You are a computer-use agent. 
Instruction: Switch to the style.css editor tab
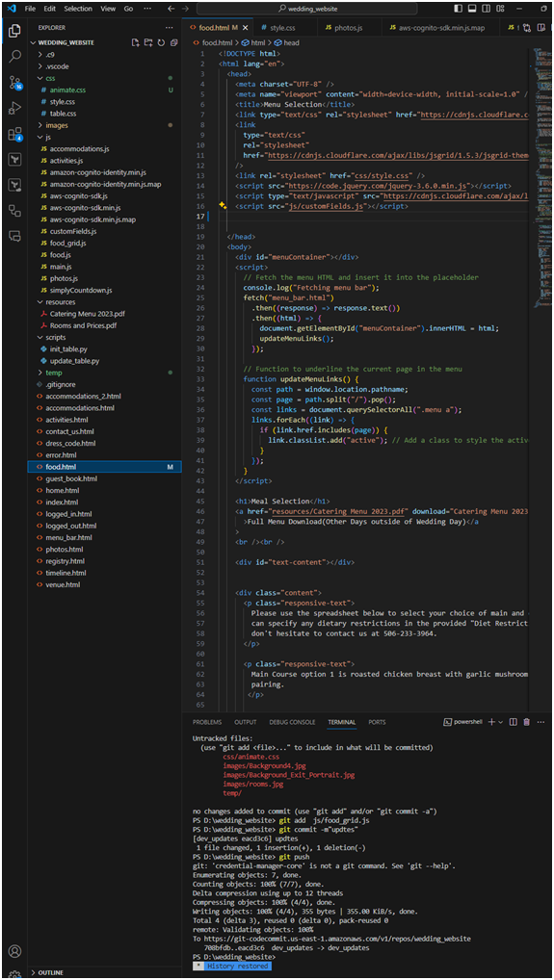(x=278, y=28)
